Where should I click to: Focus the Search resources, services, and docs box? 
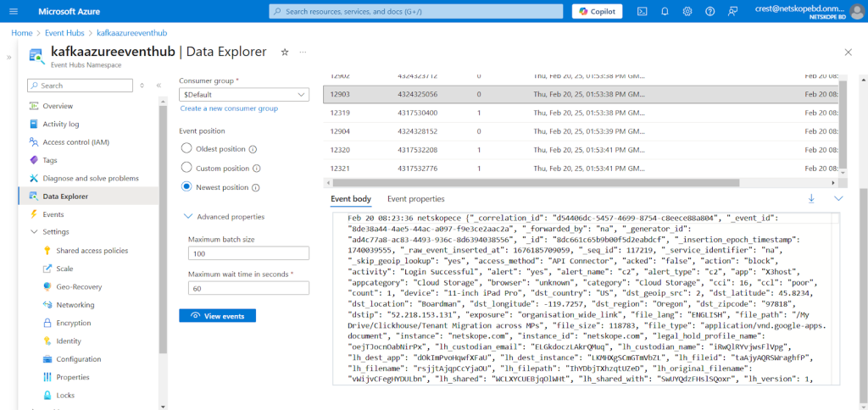pyautogui.click(x=416, y=11)
